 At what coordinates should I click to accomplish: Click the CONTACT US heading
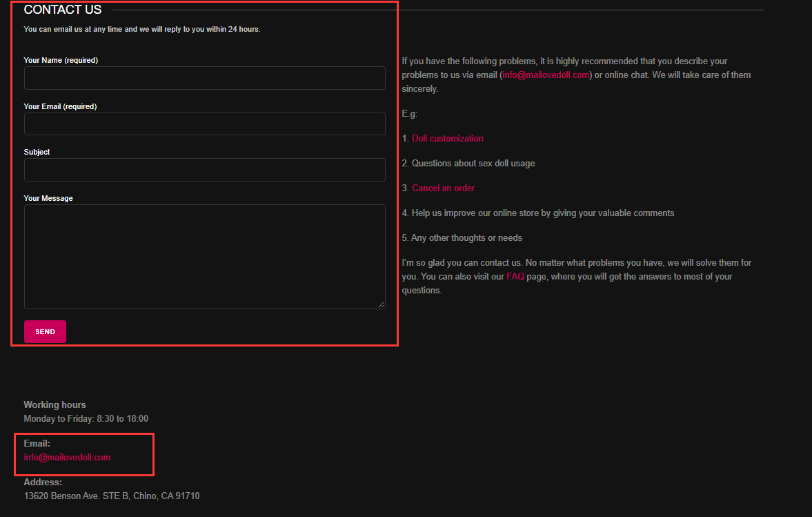pyautogui.click(x=63, y=10)
